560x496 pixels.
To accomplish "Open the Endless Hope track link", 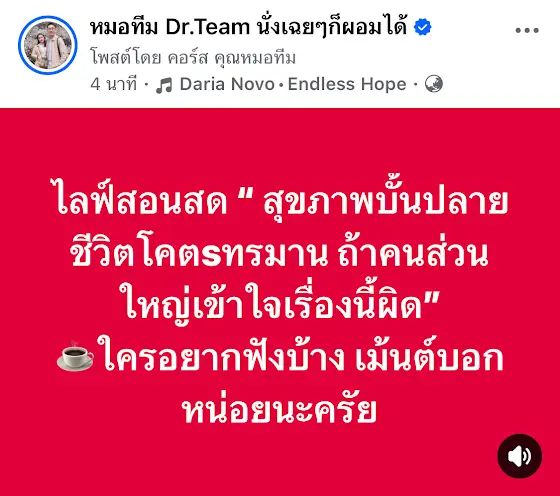I will pos(347,85).
